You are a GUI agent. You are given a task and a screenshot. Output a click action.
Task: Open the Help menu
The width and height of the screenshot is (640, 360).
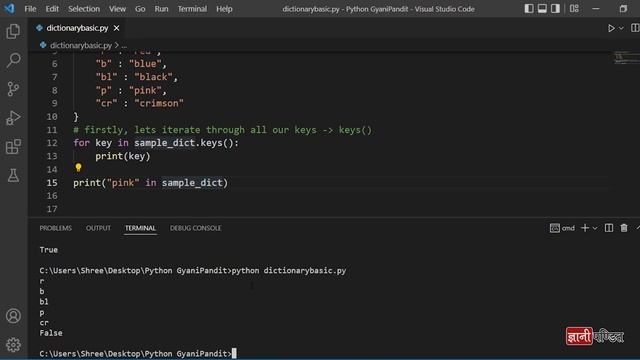click(x=224, y=9)
